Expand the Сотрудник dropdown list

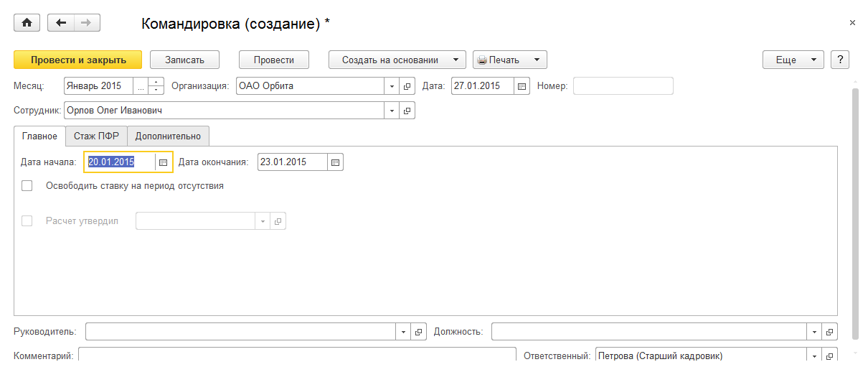click(x=392, y=111)
